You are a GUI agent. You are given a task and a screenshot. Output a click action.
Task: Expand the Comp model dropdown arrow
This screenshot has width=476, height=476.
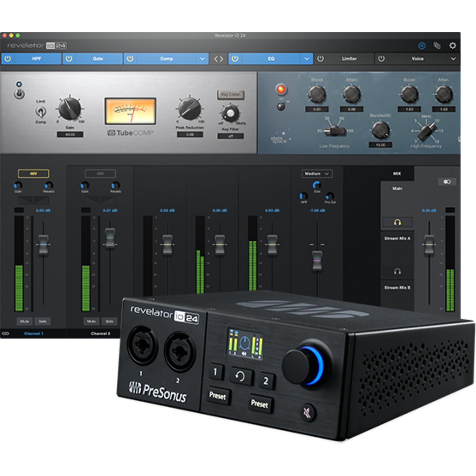(x=202, y=59)
